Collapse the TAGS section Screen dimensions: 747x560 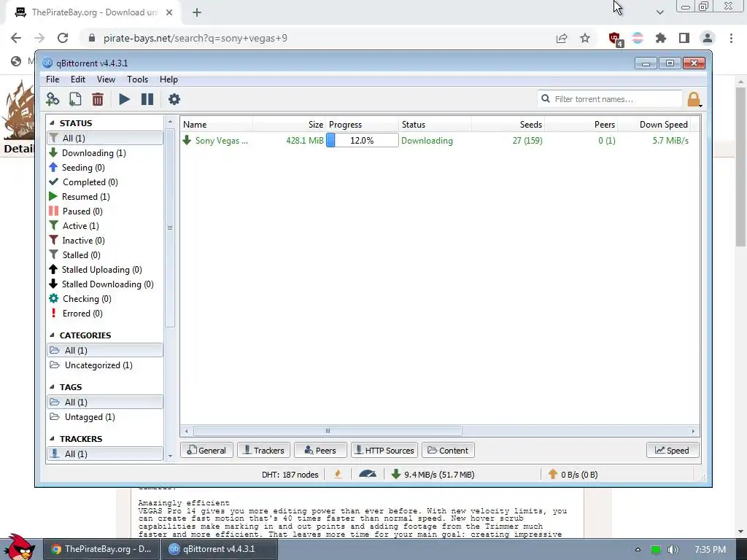tap(52, 387)
